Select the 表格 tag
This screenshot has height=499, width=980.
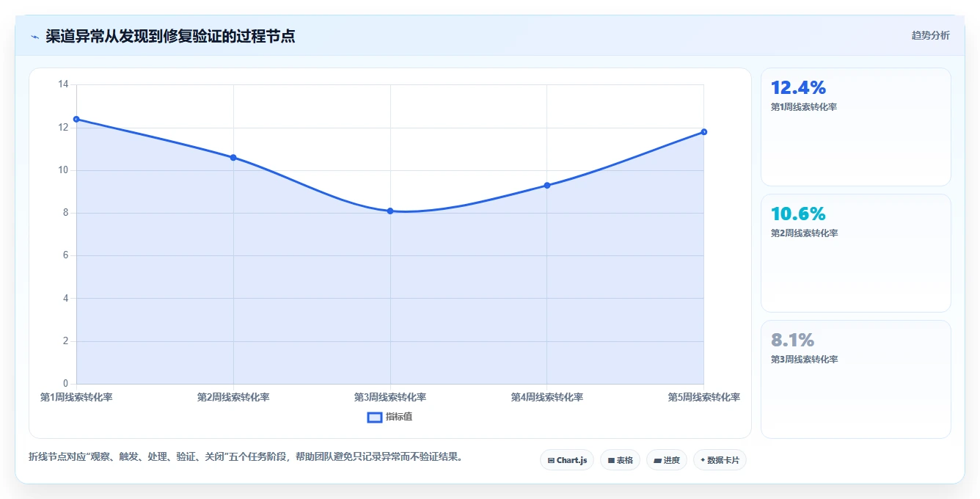click(x=620, y=460)
